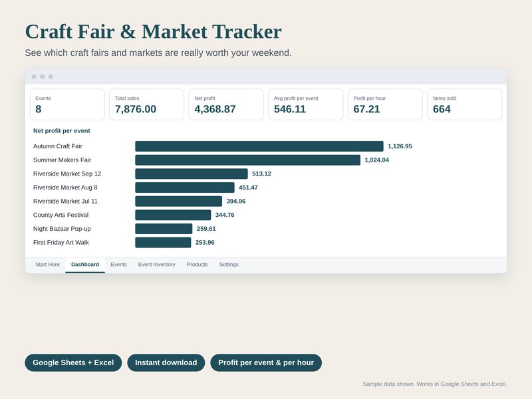Image resolution: width=532 pixels, height=399 pixels.
Task: Click the Riverside Market Aug 8 bar
Action: [x=185, y=188]
